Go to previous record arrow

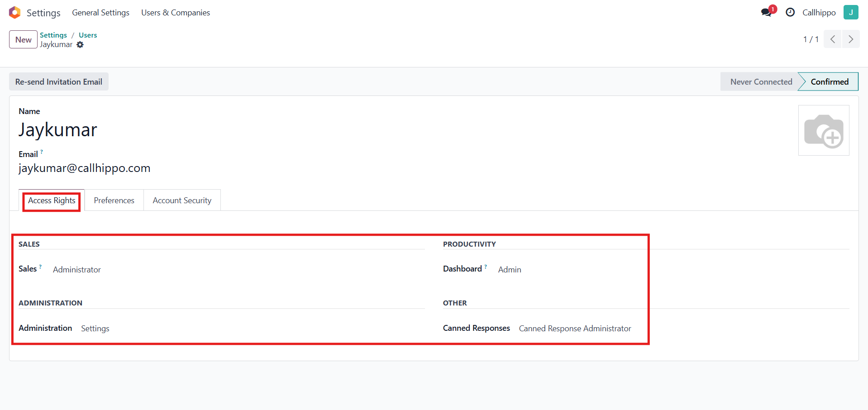(x=833, y=39)
